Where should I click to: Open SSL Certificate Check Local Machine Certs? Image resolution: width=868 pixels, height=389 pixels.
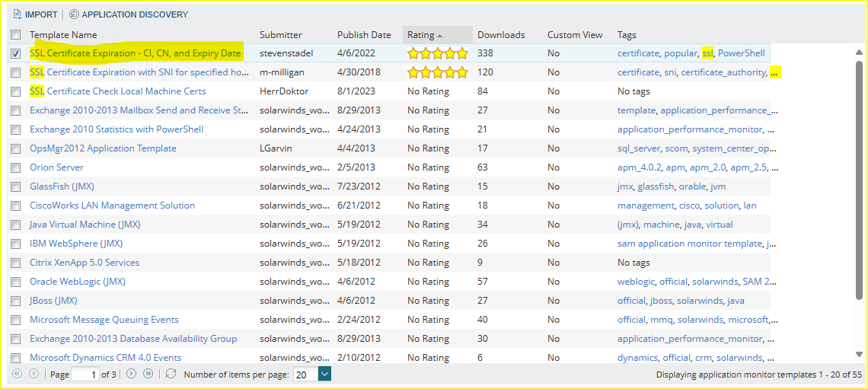click(x=118, y=91)
